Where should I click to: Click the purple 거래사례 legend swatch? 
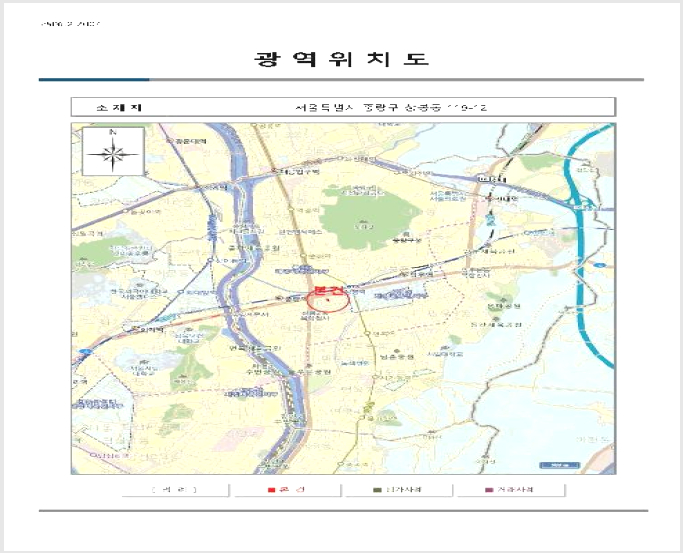click(489, 490)
